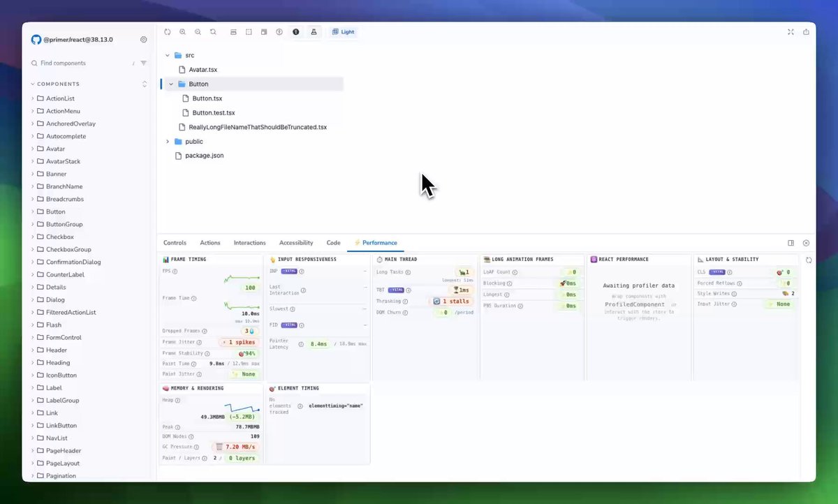Click the info icon next to Thrashing
The image size is (838, 504).
click(405, 302)
